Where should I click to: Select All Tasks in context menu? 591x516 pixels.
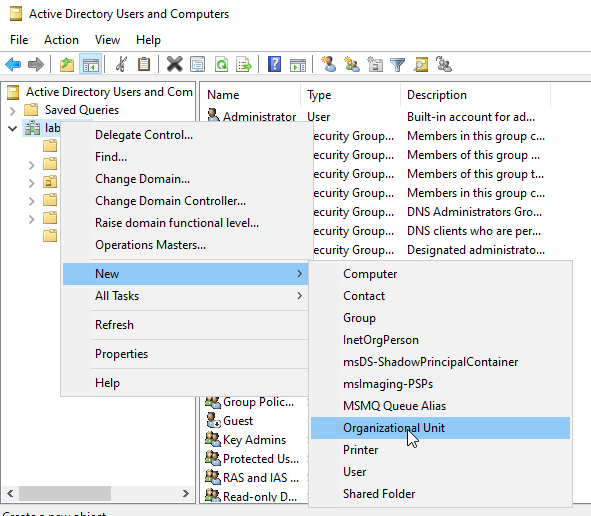pyautogui.click(x=185, y=296)
